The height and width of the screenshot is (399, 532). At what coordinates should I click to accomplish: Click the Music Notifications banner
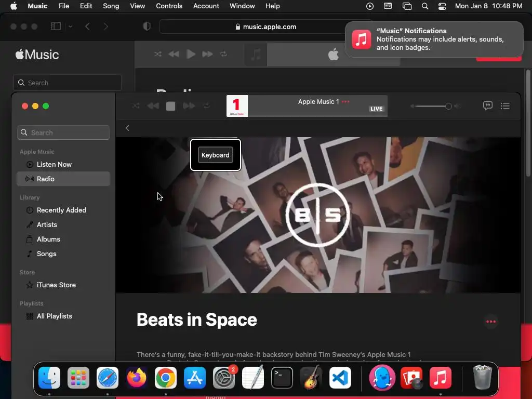(434, 39)
